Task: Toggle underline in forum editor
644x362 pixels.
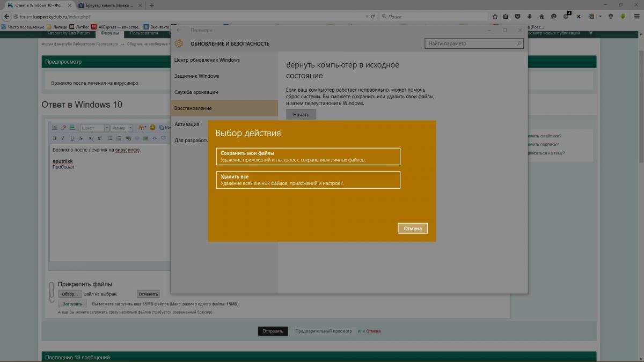Action: coord(72,138)
